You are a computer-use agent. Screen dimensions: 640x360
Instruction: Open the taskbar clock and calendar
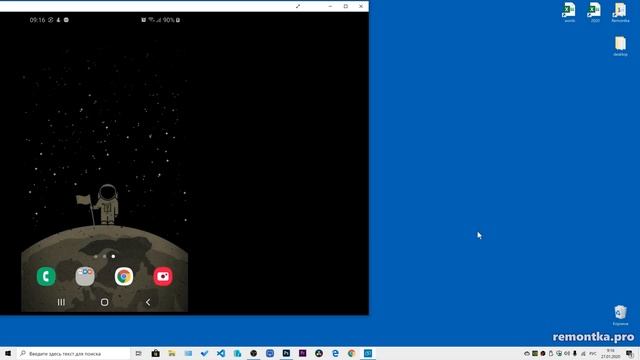pos(611,353)
